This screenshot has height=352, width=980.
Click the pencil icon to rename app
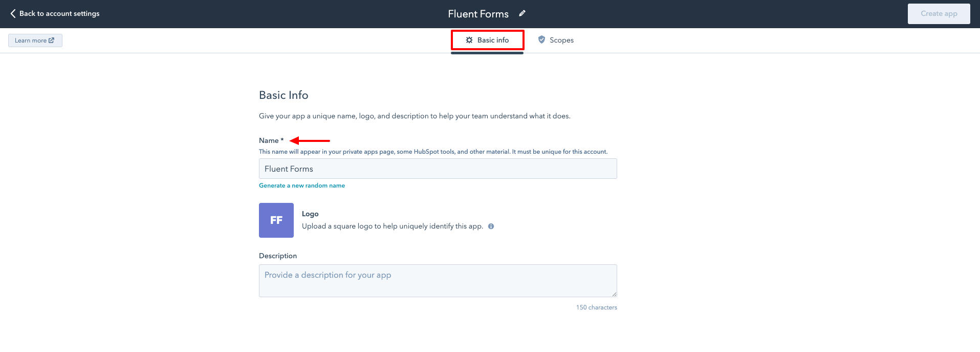coord(522,13)
